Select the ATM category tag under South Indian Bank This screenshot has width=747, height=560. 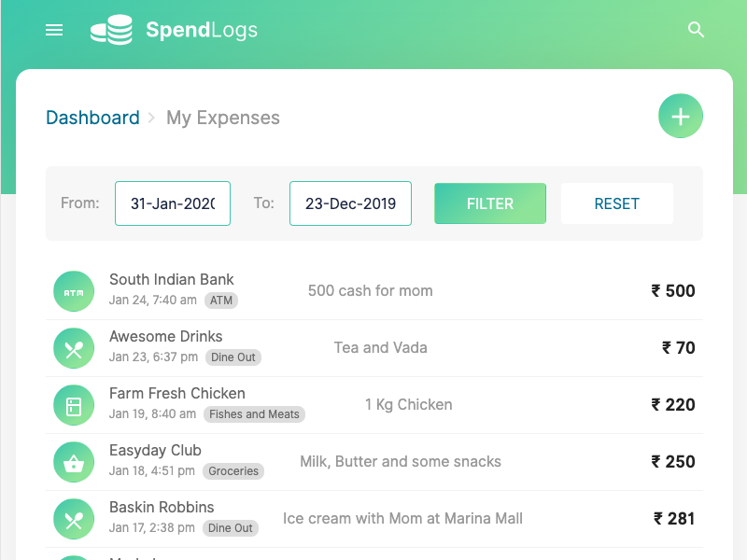(221, 301)
